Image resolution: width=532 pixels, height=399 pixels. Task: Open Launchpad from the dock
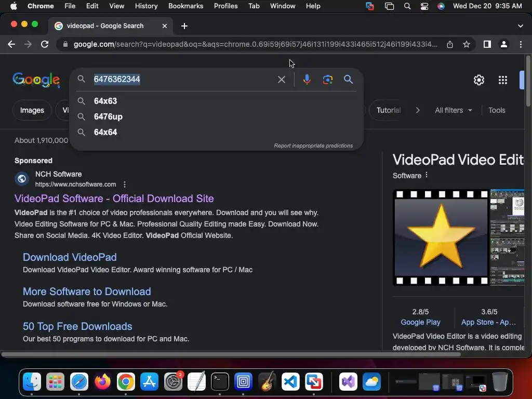55,381
